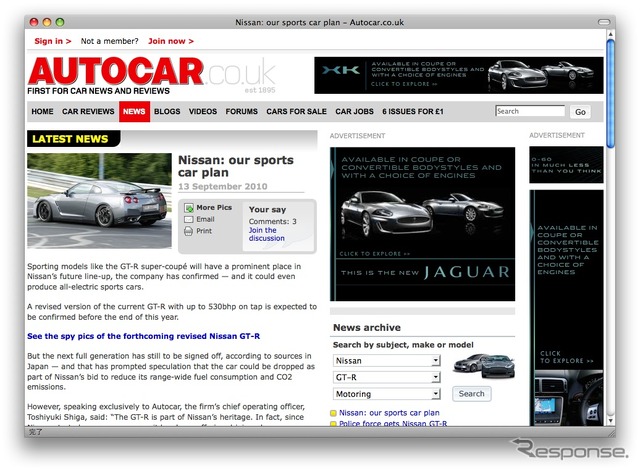
Task: Click the scrollbar up arrow
Action: [x=611, y=35]
